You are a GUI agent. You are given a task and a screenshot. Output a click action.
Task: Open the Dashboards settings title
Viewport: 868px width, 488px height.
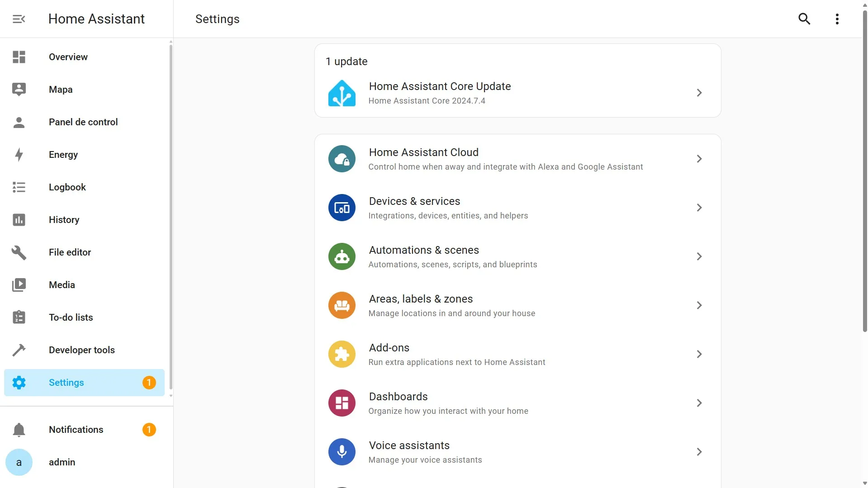[398, 397]
